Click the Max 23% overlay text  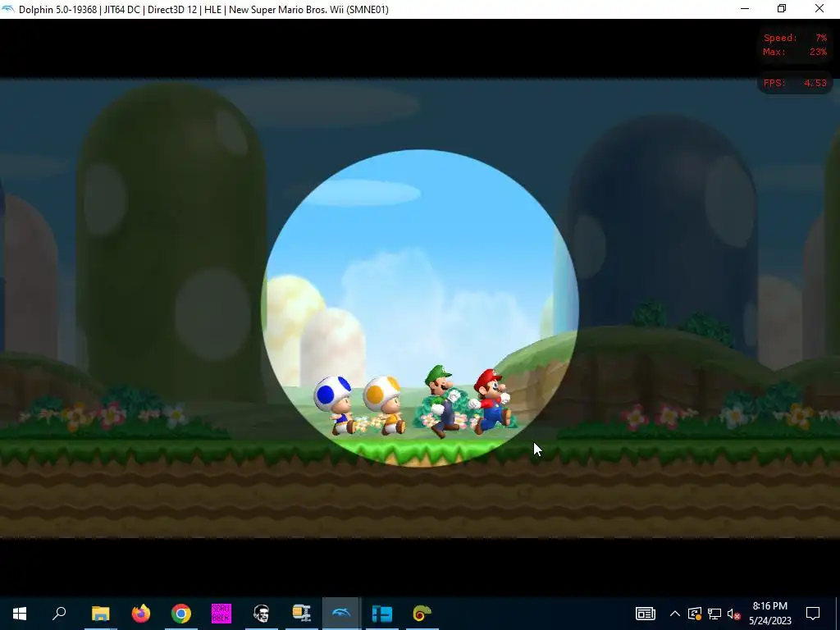pyautogui.click(x=795, y=52)
